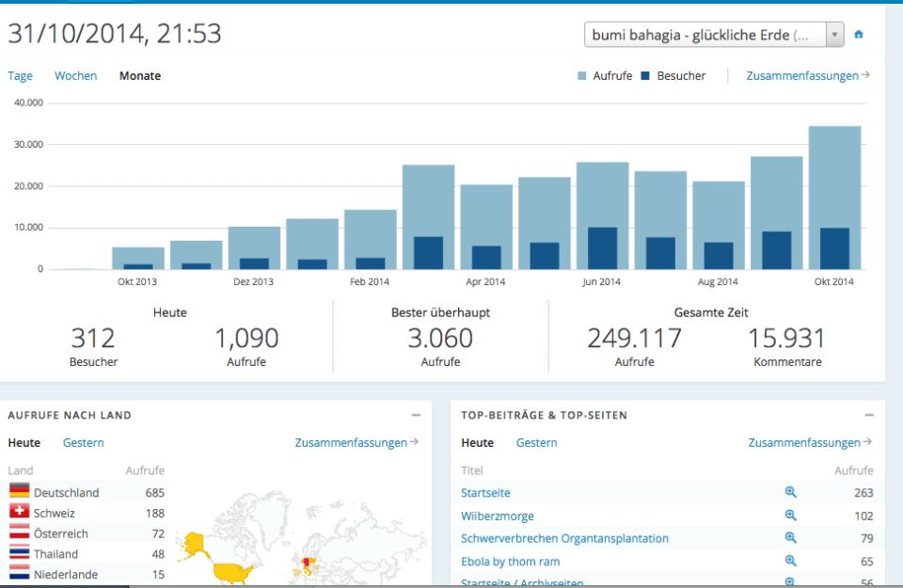The height and width of the screenshot is (588, 903).
Task: Click magnifier icon next to Startseite
Action: [790, 492]
